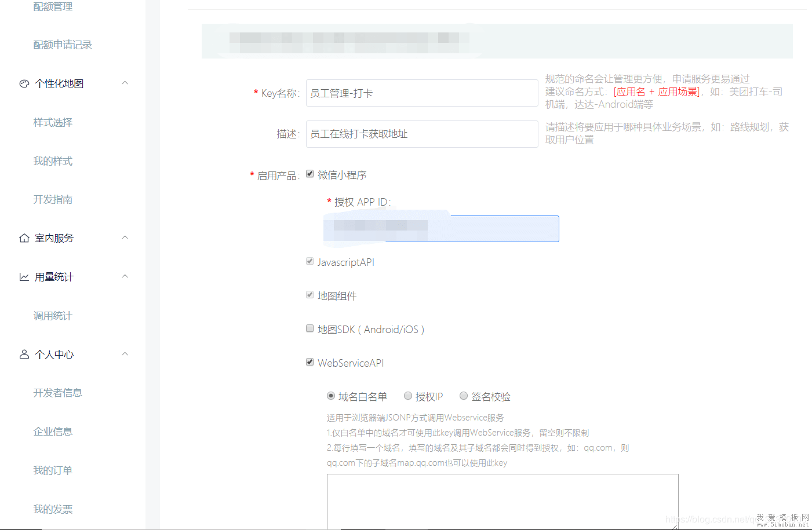Screen dimensions: 812x530
Task: Collapse the 个性化地图 section chevron
Action: [125, 83]
